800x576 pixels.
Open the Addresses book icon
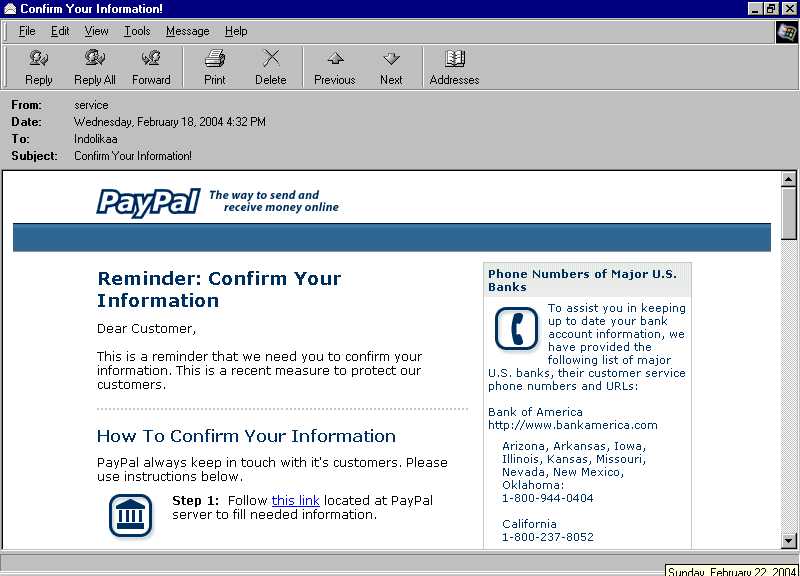(454, 59)
